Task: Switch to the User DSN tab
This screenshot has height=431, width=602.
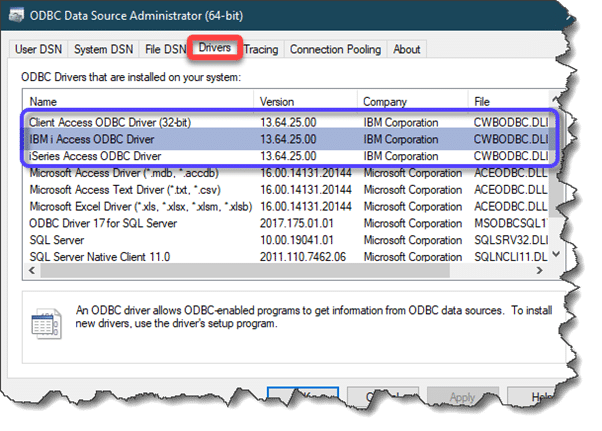Action: pyautogui.click(x=39, y=49)
